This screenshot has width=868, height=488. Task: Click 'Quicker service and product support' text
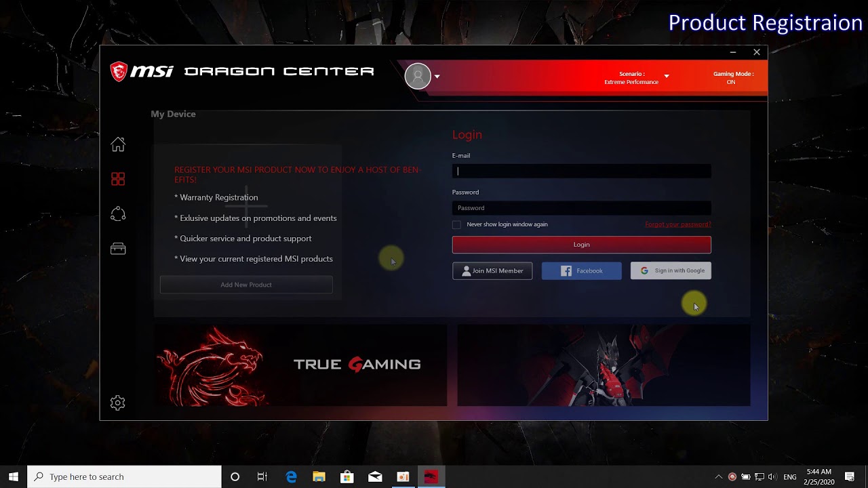pyautogui.click(x=245, y=239)
